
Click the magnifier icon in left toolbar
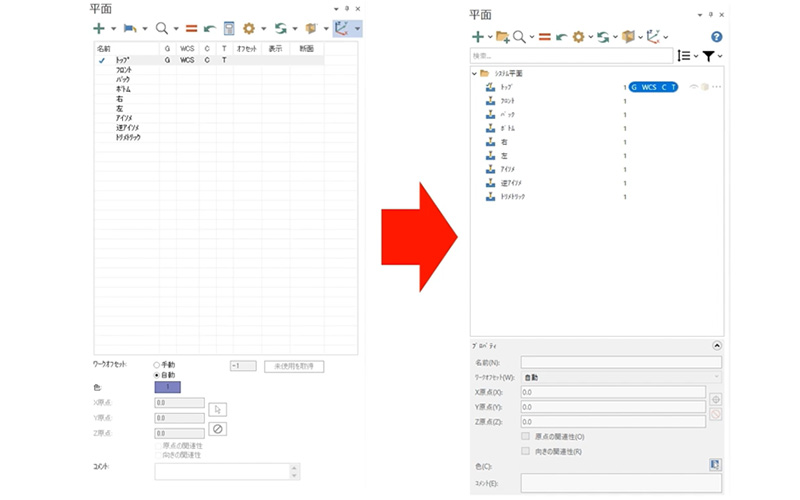coord(161,29)
